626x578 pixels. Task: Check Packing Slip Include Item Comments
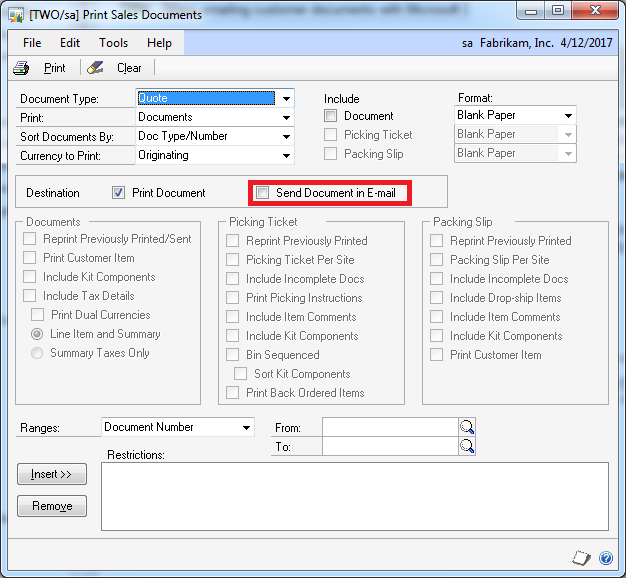click(x=437, y=317)
